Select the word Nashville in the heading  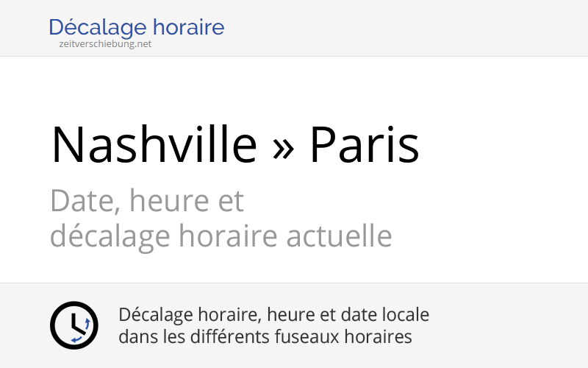(154, 144)
